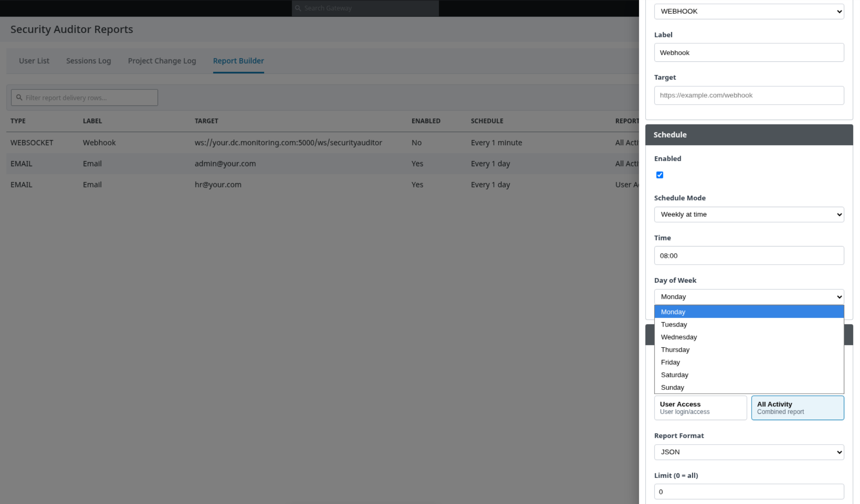The height and width of the screenshot is (504, 860).
Task: Open the Sessions Log tab
Action: click(x=89, y=61)
